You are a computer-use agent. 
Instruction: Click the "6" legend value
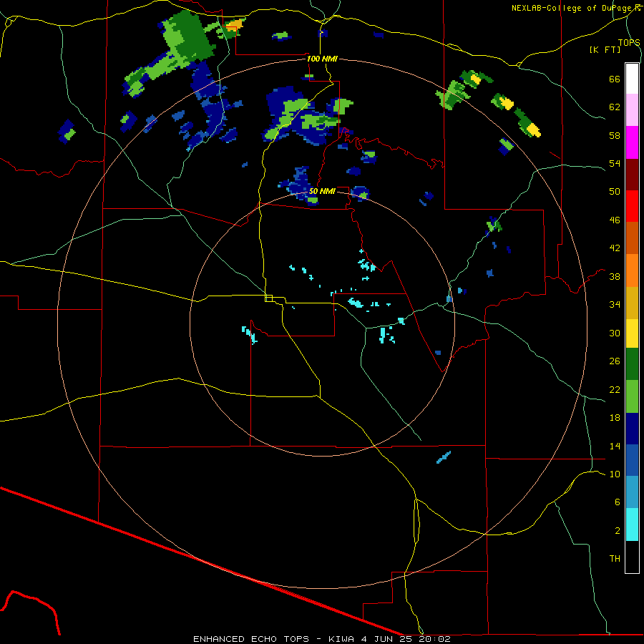[618, 502]
